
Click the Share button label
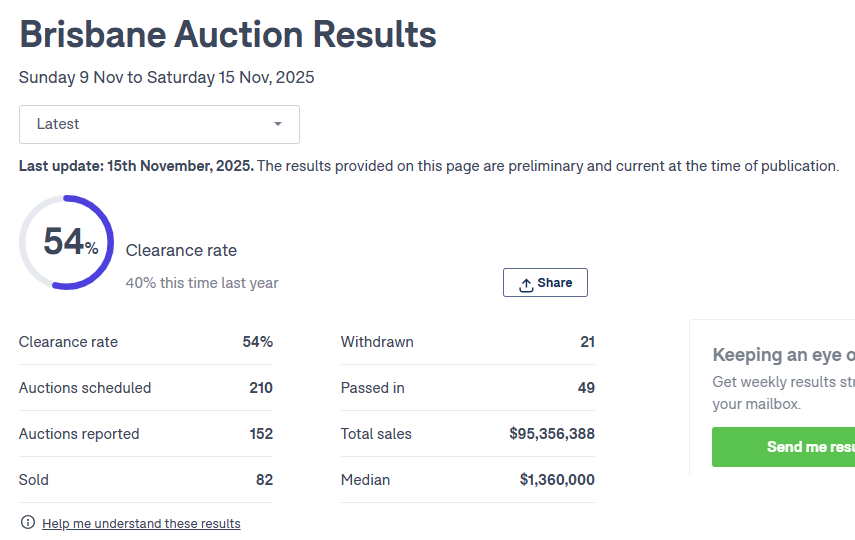click(555, 283)
